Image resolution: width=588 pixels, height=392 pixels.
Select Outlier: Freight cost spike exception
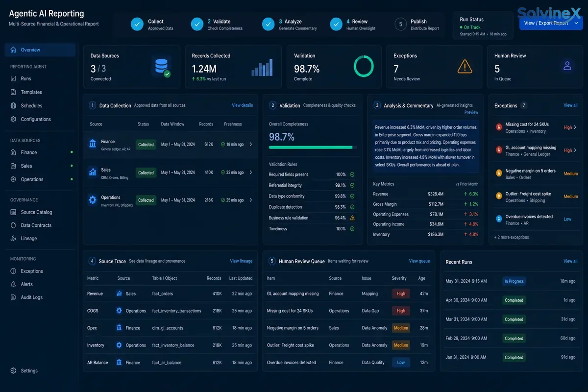pos(535,197)
